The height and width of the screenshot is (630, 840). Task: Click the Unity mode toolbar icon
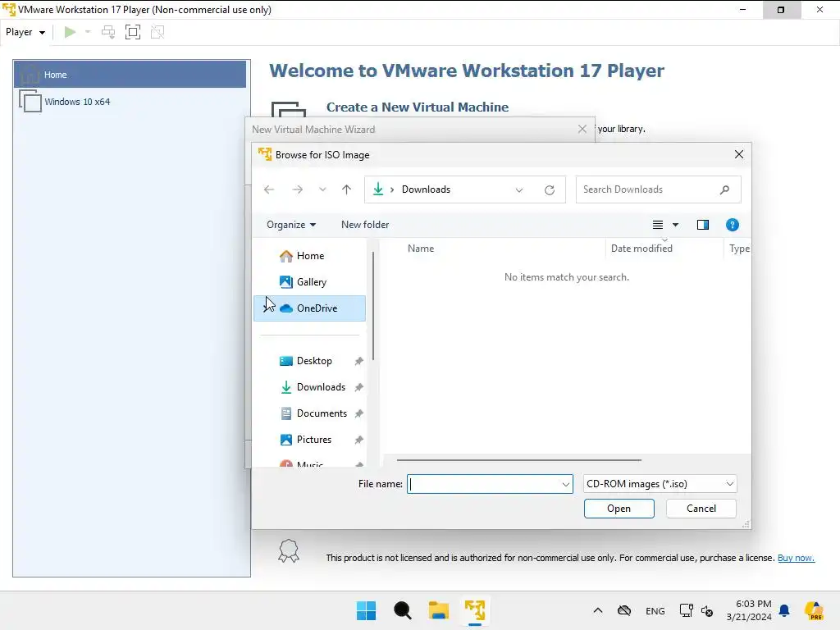click(157, 32)
